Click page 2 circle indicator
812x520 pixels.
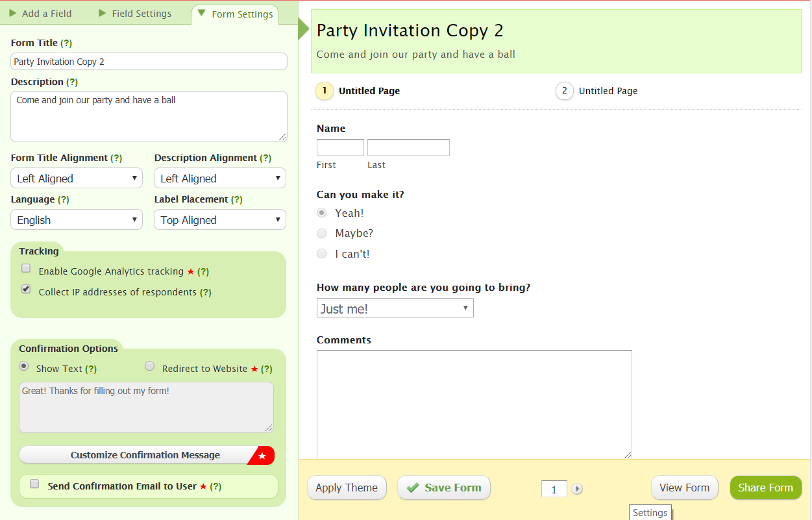tap(565, 91)
